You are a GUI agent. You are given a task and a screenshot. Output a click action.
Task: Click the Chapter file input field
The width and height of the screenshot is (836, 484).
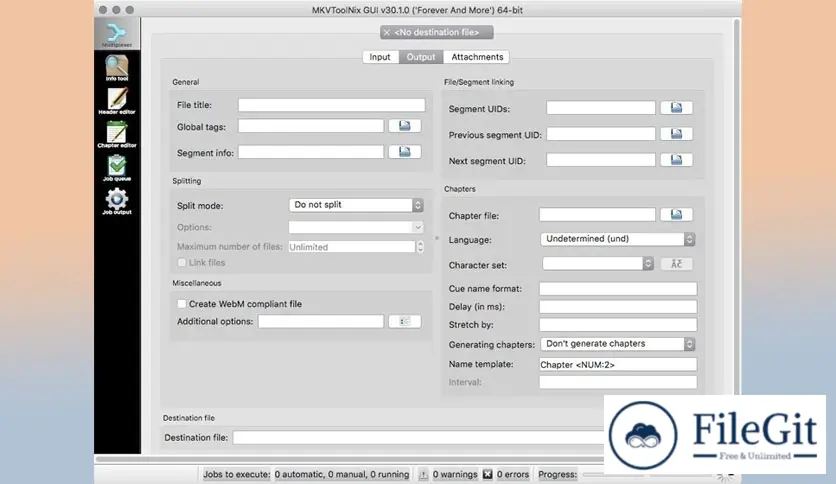tap(597, 214)
